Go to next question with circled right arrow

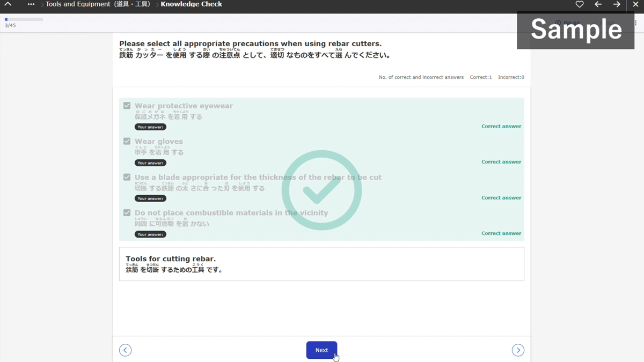[518, 350]
